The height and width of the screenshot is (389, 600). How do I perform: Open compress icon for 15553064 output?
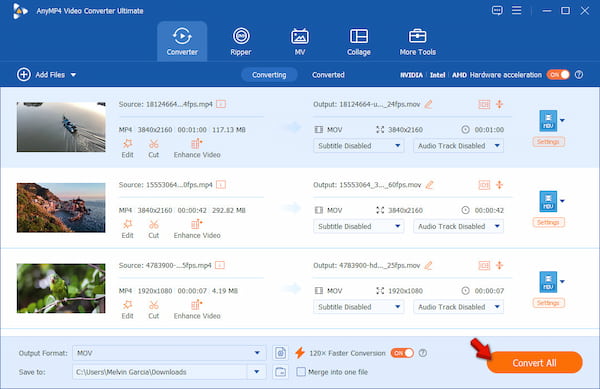pos(484,185)
